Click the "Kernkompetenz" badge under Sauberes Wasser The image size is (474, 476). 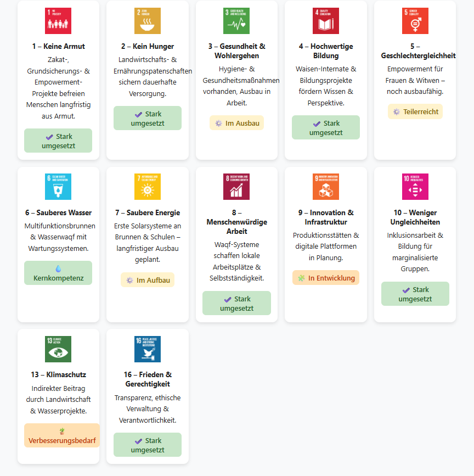point(58,273)
